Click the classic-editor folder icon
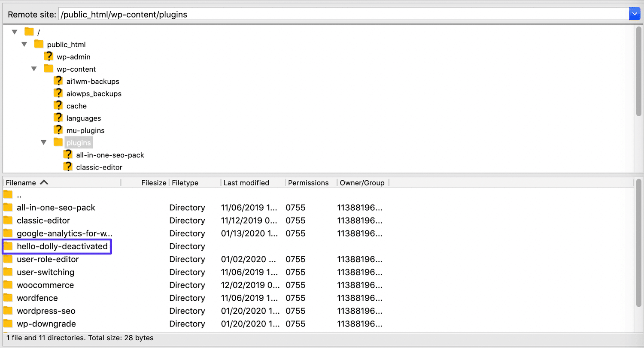The height and width of the screenshot is (348, 644). 68,167
